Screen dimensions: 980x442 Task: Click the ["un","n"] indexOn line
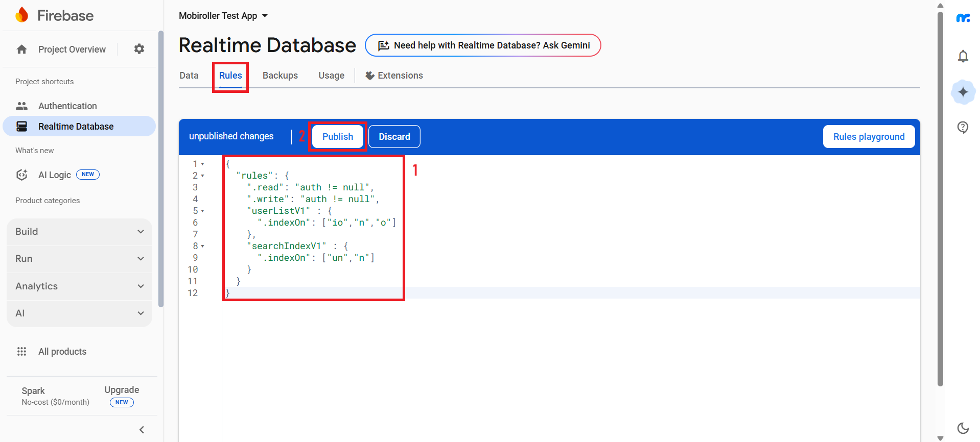click(316, 258)
